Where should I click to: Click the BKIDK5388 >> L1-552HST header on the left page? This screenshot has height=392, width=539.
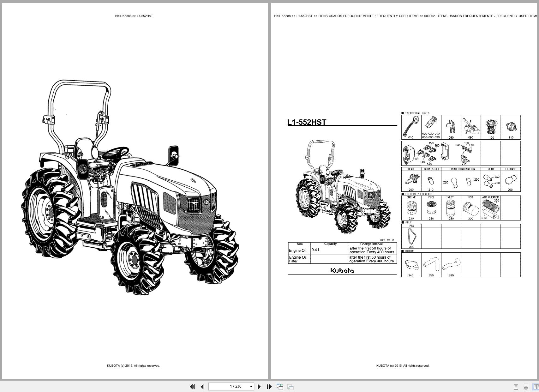tap(134, 16)
